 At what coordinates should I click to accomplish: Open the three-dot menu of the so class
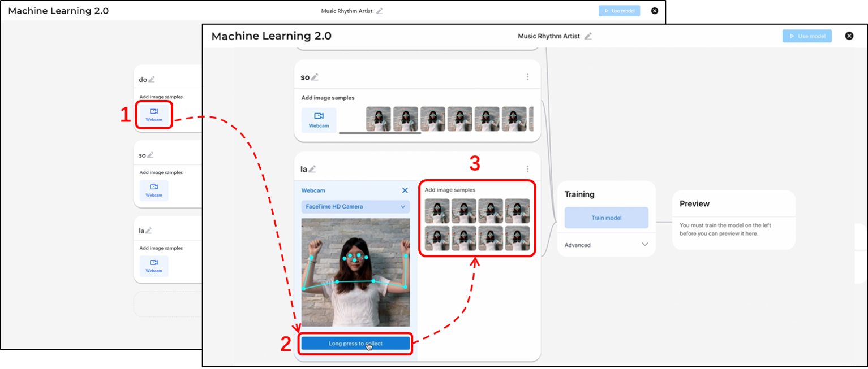pos(527,77)
